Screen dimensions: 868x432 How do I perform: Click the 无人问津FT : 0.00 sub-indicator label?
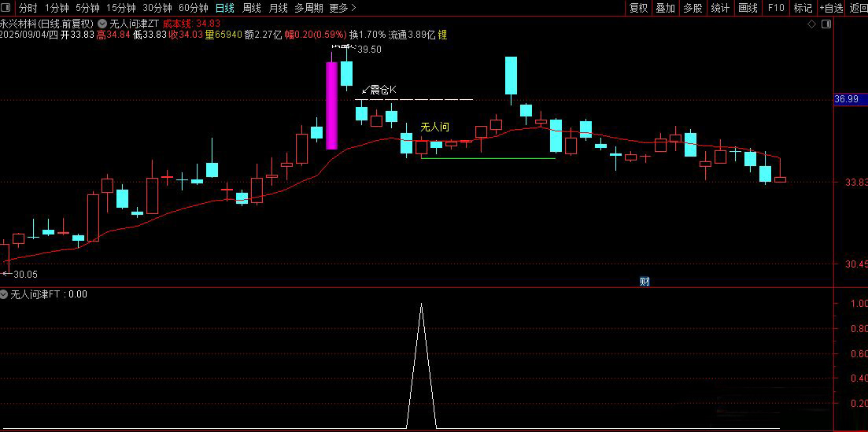49,294
